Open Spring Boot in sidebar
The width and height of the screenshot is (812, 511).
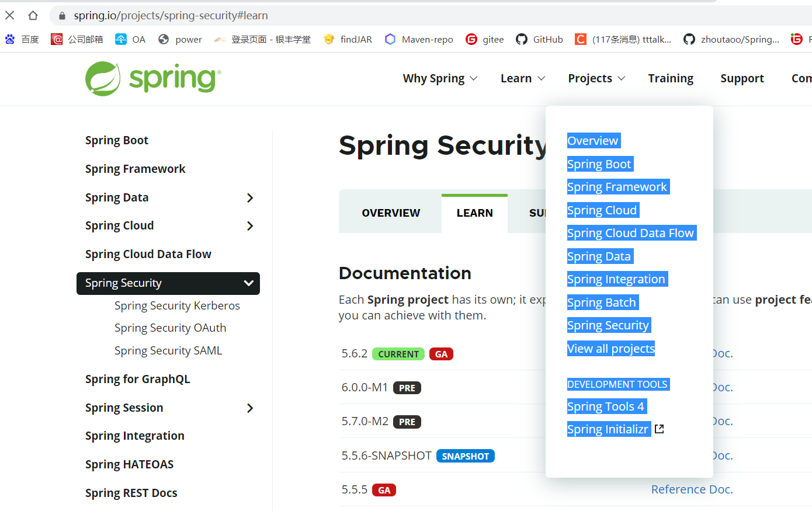point(117,140)
